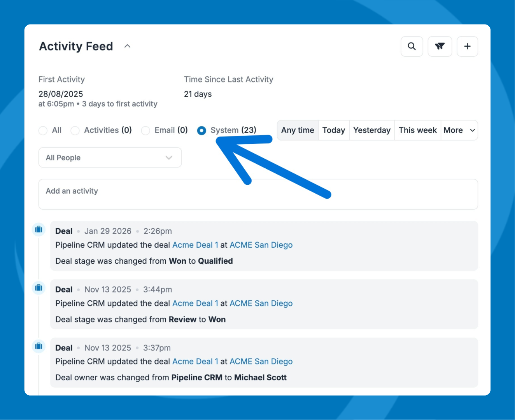Open ACME San Diego link in 3:37pm entry
The width and height of the screenshot is (515, 420).
[x=261, y=362]
